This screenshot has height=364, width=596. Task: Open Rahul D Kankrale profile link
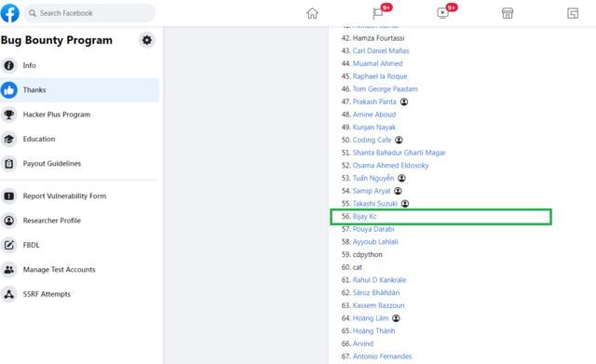point(379,280)
